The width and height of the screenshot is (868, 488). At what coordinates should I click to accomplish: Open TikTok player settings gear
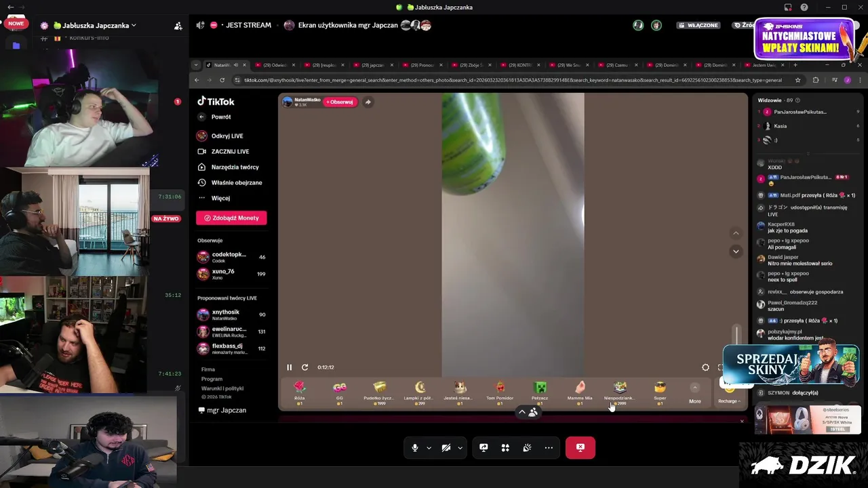[x=705, y=367]
